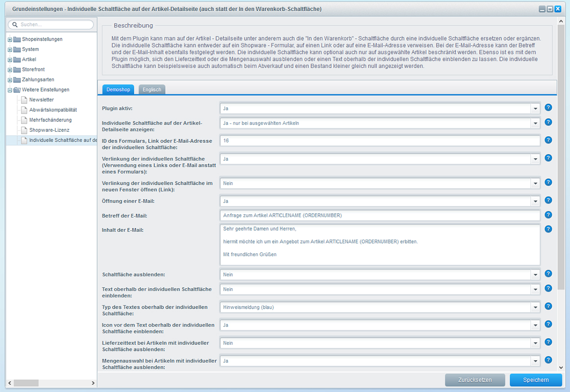Show help for 'Schaltfläche ausblenden'
Screen dimensions: 570x392
pyautogui.click(x=548, y=274)
